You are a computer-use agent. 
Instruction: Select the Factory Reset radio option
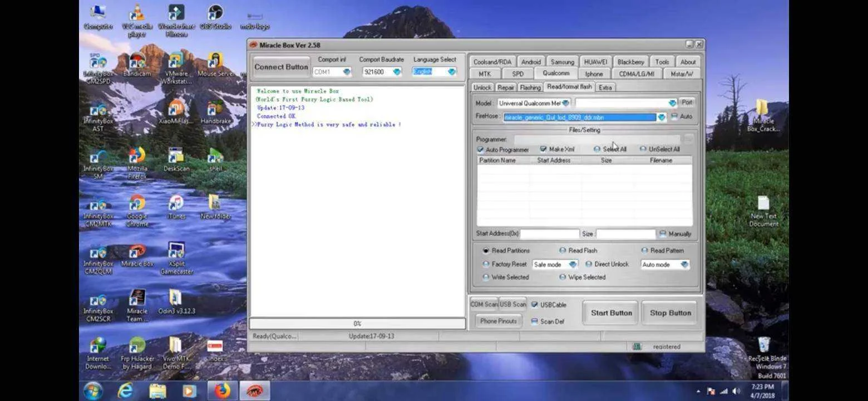(x=486, y=264)
